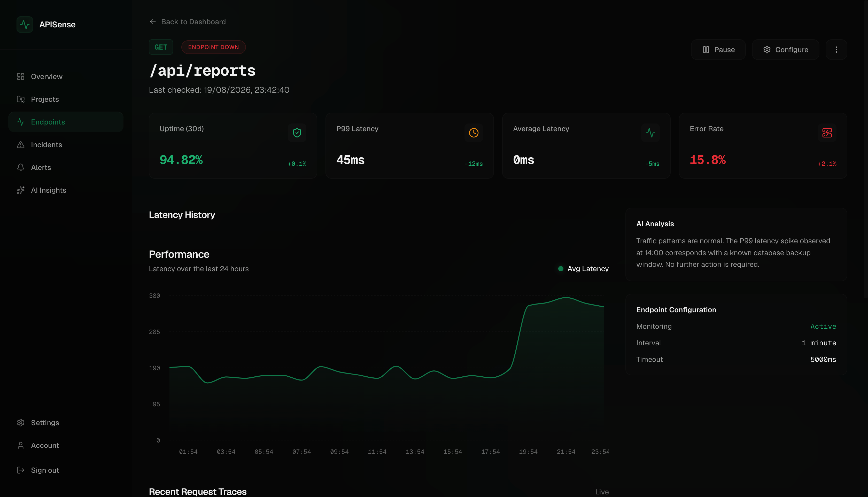Open the Incidents page
868x497 pixels.
(x=66, y=145)
